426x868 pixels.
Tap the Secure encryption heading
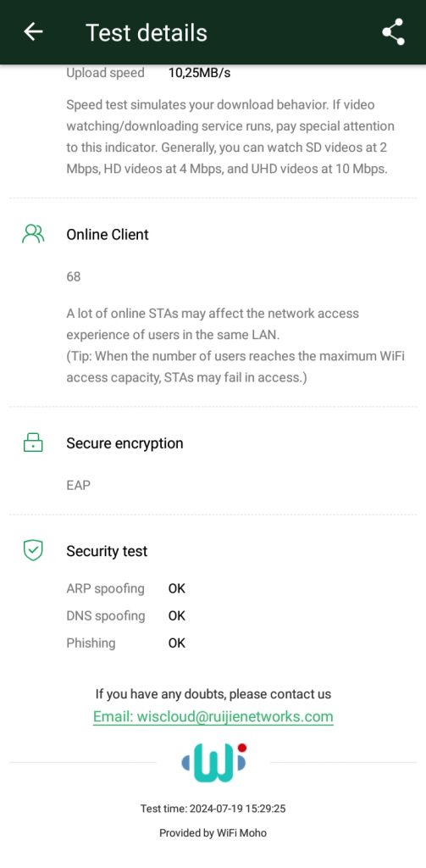124,442
